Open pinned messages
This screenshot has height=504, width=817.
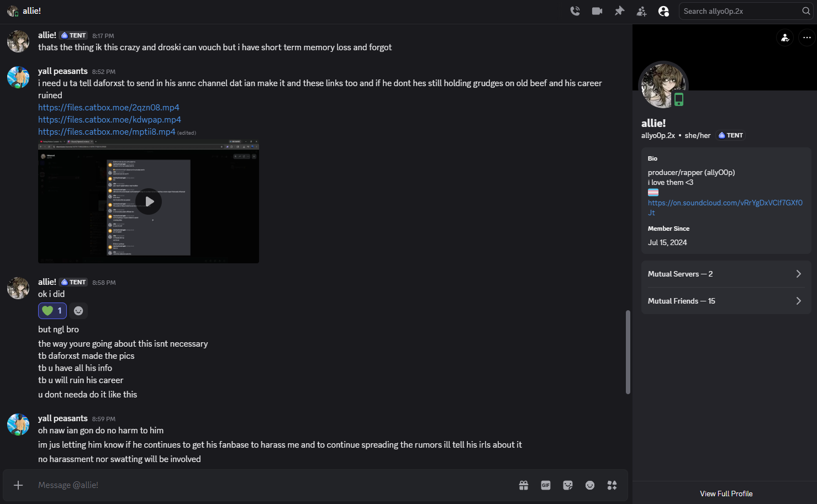[619, 11]
